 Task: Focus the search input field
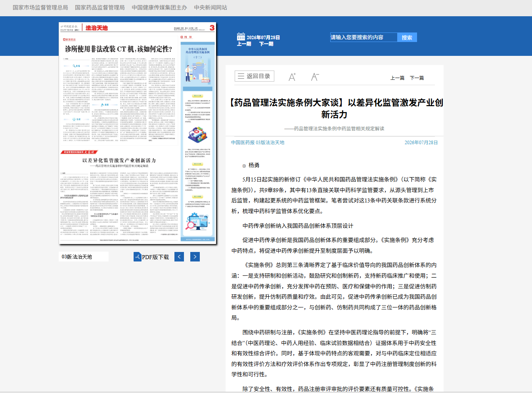click(x=364, y=37)
